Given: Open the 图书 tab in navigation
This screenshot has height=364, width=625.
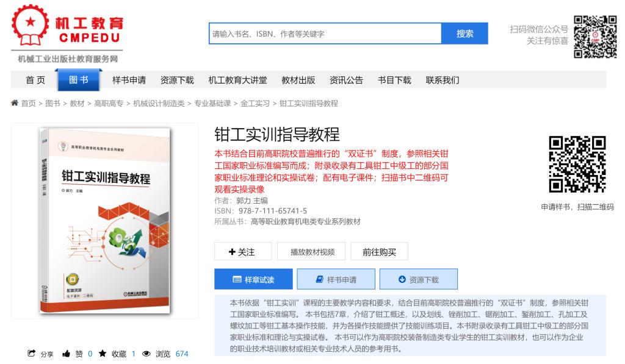Looking at the screenshot, I should [79, 80].
